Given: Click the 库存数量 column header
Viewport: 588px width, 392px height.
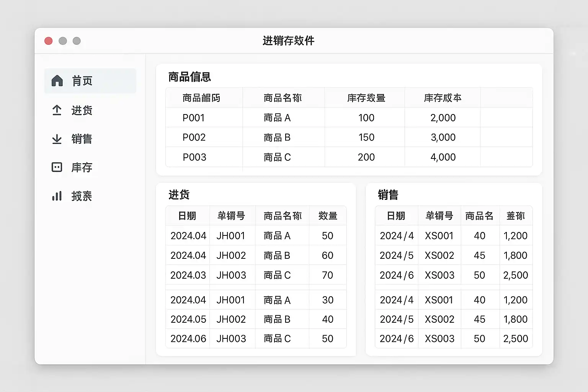Looking at the screenshot, I should (x=366, y=98).
